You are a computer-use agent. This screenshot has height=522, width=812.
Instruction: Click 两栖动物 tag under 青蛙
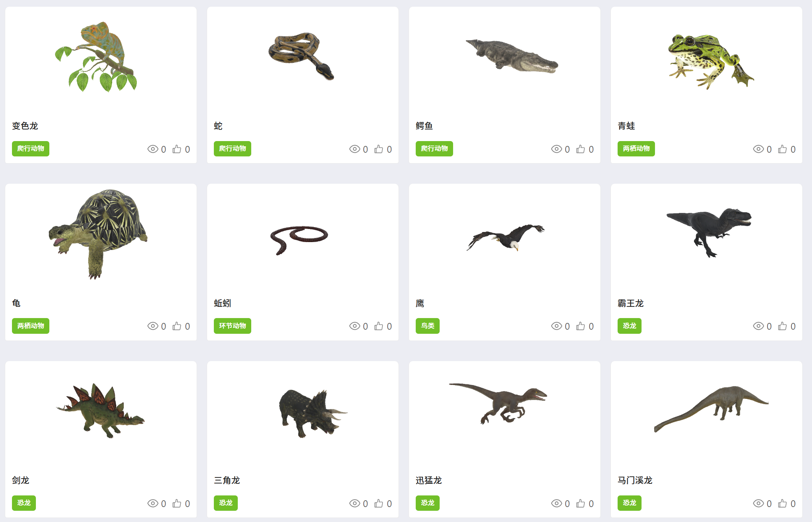click(x=636, y=149)
